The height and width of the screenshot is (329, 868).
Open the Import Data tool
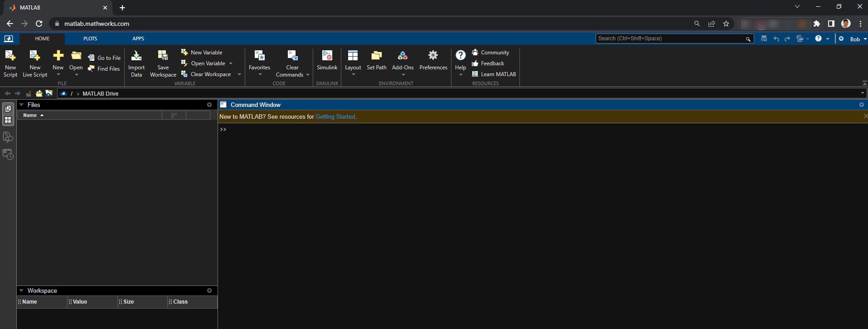pos(136,63)
